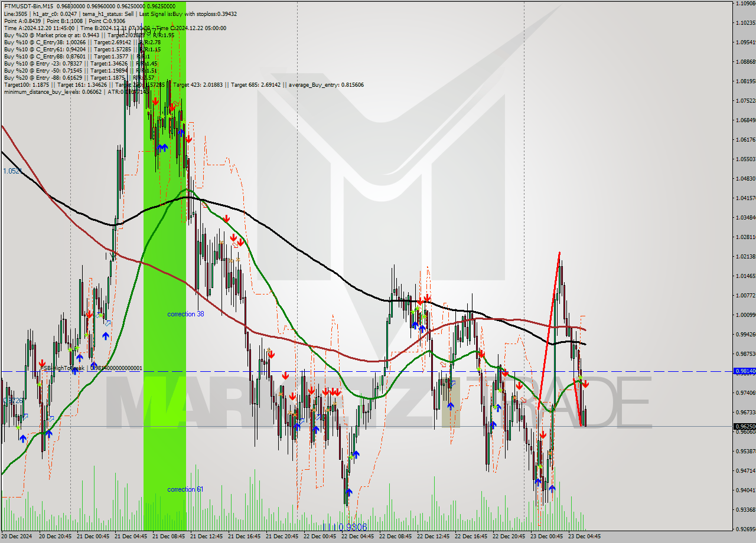Click the 'correction 61' chart label

click(185, 489)
